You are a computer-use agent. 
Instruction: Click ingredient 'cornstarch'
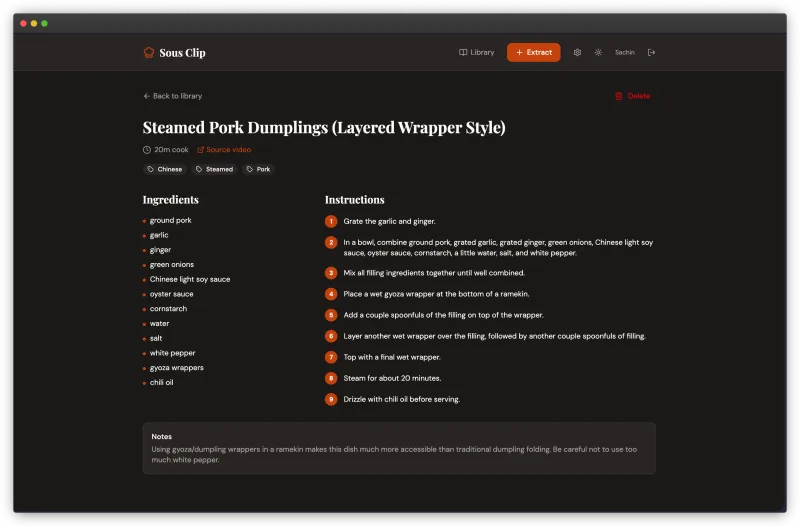(168, 309)
